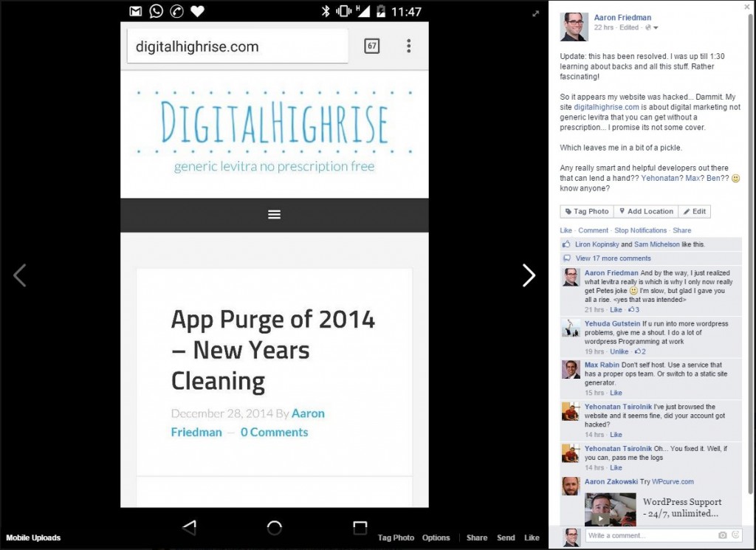View the 2 likes on Yehuda Gutstein's comment
Screen dimensions: 756x550
tap(640, 351)
